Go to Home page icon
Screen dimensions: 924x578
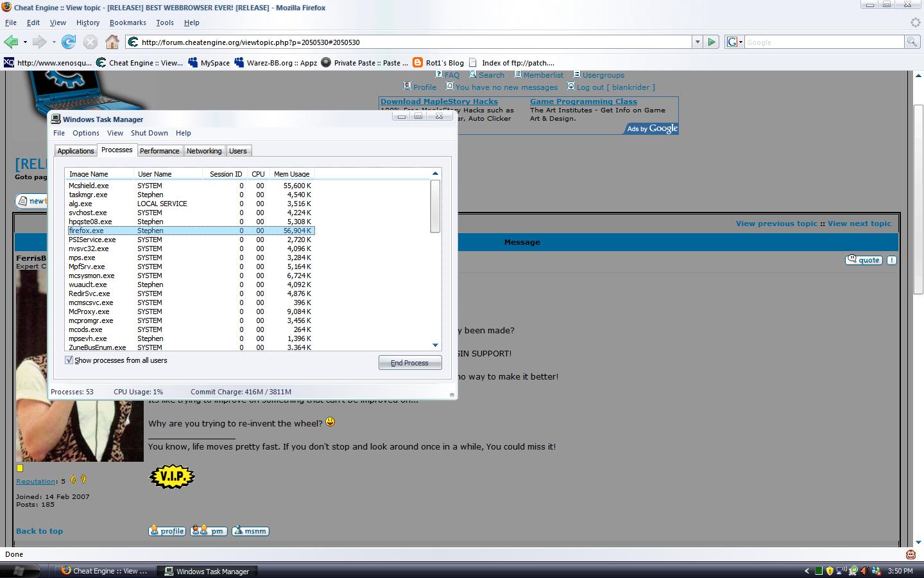[x=112, y=42]
